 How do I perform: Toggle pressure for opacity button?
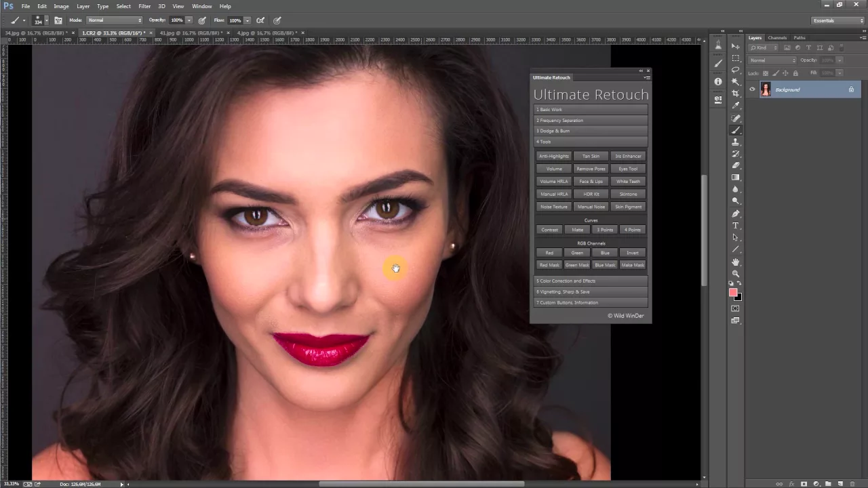click(x=202, y=20)
